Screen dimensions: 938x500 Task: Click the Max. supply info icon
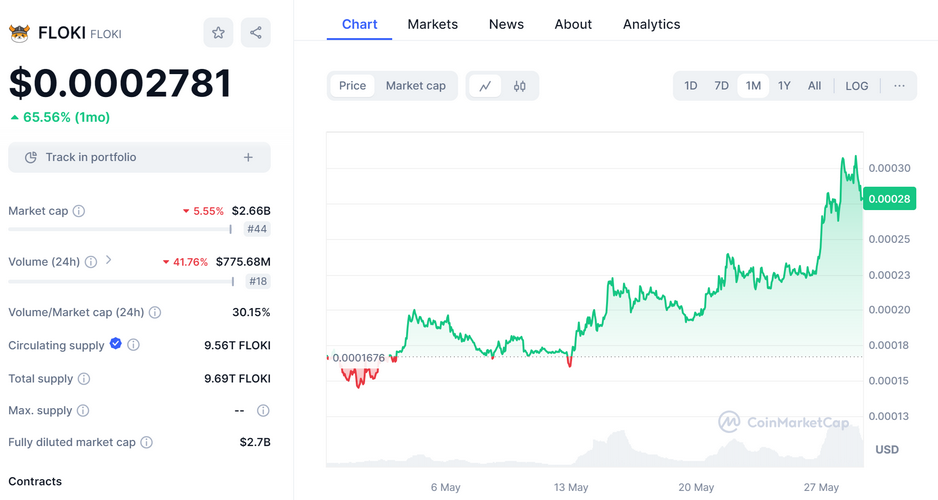pyautogui.click(x=83, y=411)
